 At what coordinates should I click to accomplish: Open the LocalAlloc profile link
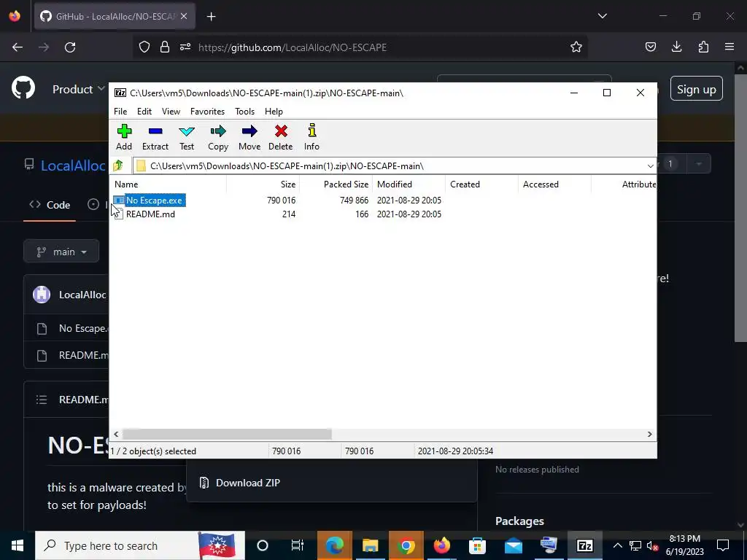(73, 166)
